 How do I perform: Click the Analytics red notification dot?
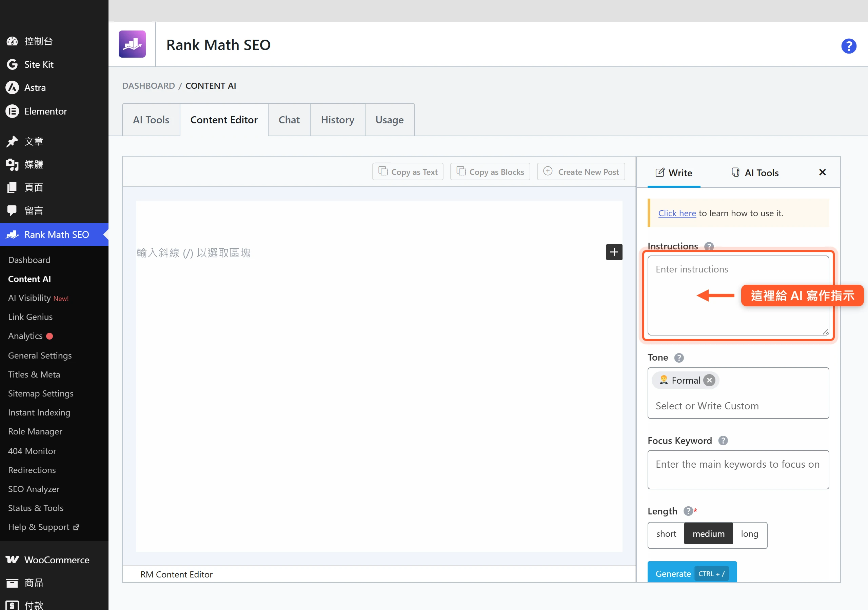click(50, 336)
